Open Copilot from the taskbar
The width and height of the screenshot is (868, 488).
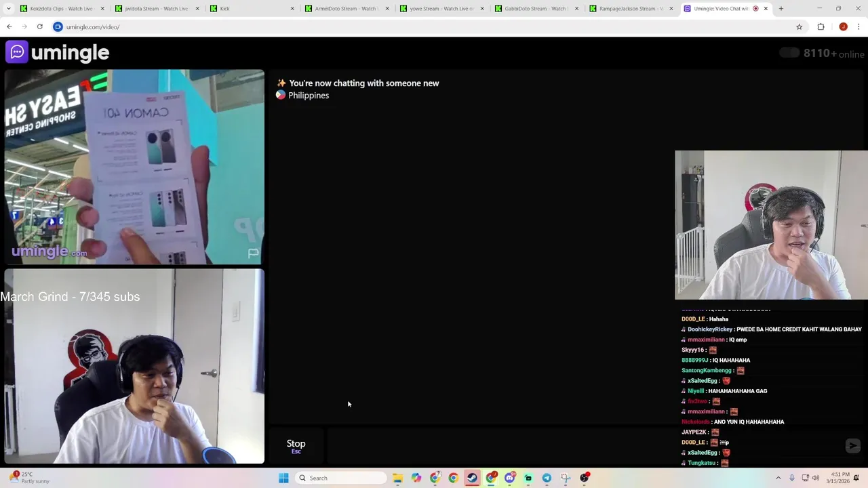(x=416, y=478)
